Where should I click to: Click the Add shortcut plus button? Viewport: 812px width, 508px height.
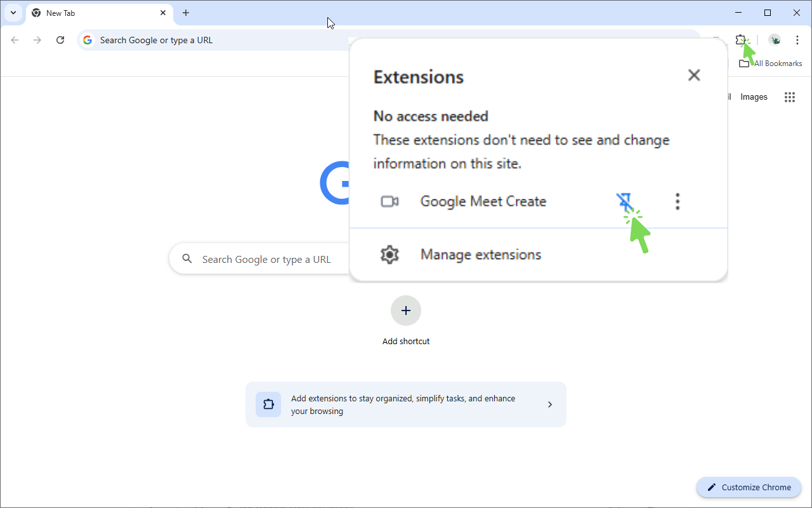[x=405, y=311]
